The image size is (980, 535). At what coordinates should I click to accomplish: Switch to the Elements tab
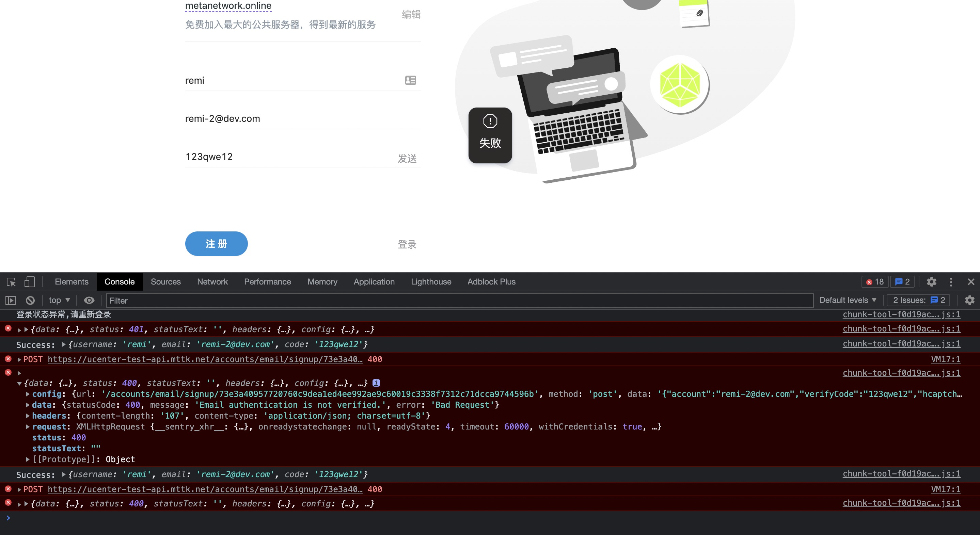[72, 282]
